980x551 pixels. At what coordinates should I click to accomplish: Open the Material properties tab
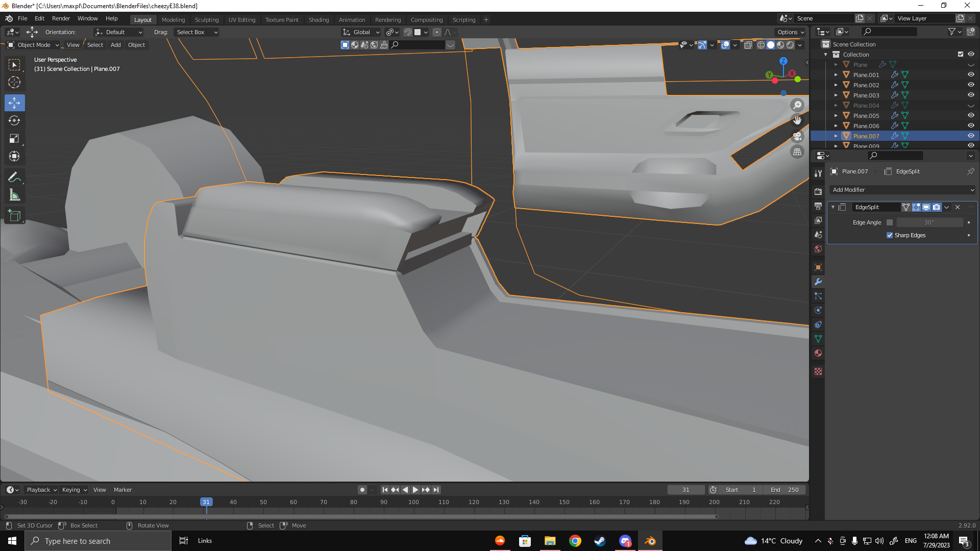point(818,354)
